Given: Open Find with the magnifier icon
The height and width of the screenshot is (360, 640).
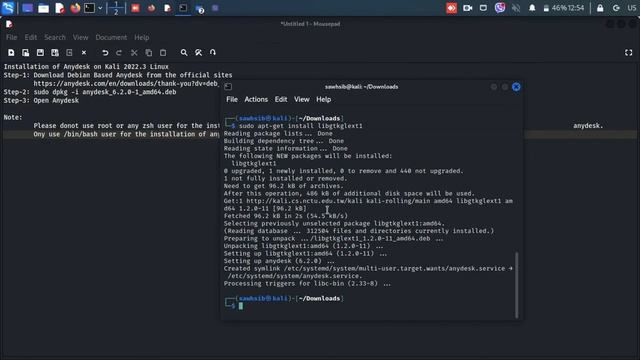Looking at the screenshot, I should [184, 53].
